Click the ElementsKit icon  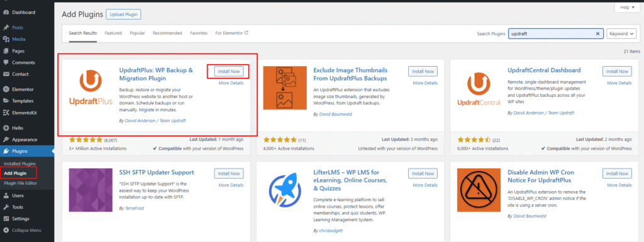pyautogui.click(x=6, y=113)
